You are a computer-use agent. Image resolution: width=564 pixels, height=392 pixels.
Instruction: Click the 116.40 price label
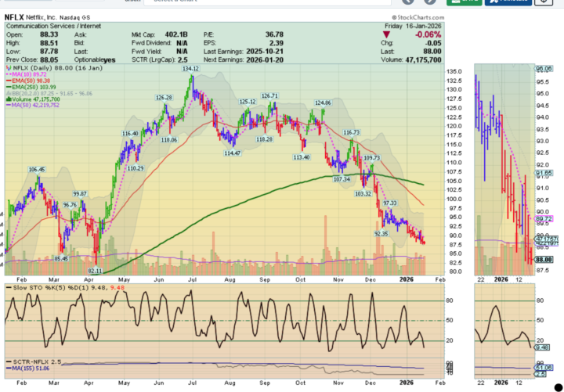pyautogui.click(x=130, y=133)
